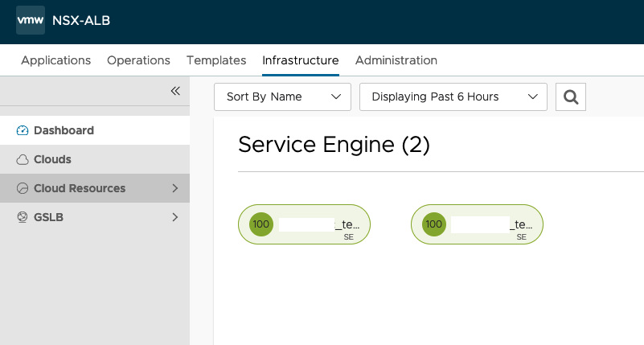The width and height of the screenshot is (644, 345).
Task: Open the Administration tab
Action: (396, 60)
